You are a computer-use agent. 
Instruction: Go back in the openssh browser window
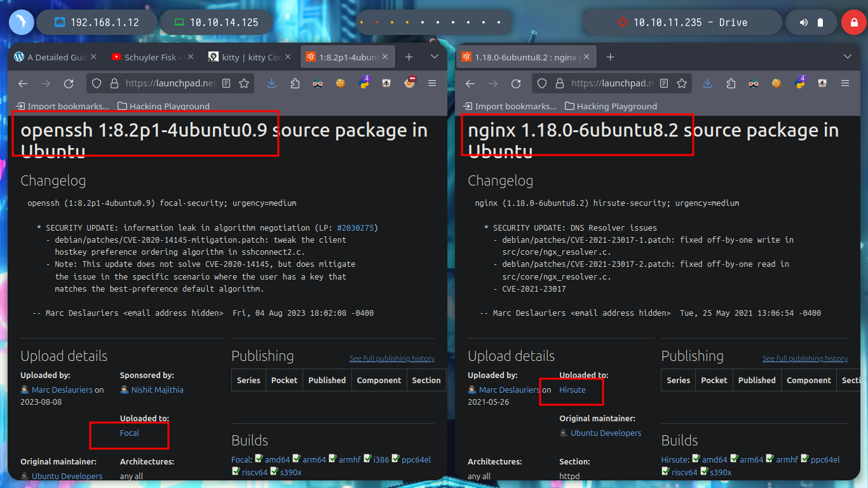[x=23, y=83]
